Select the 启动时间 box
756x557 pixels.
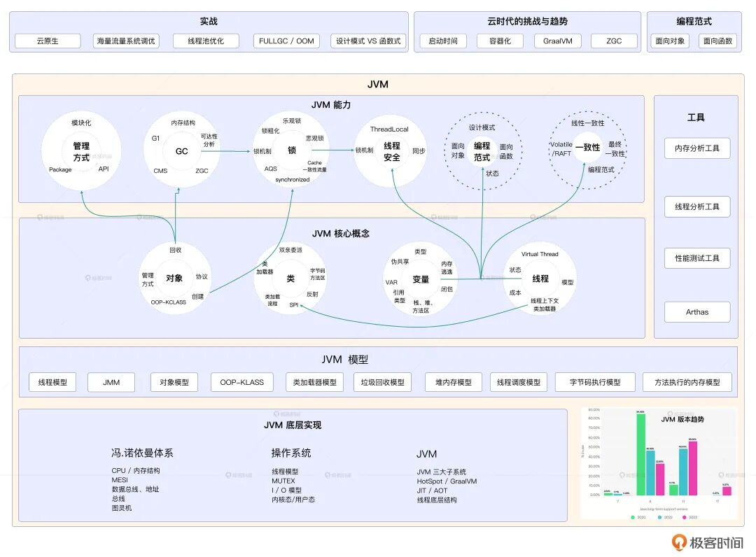click(443, 41)
